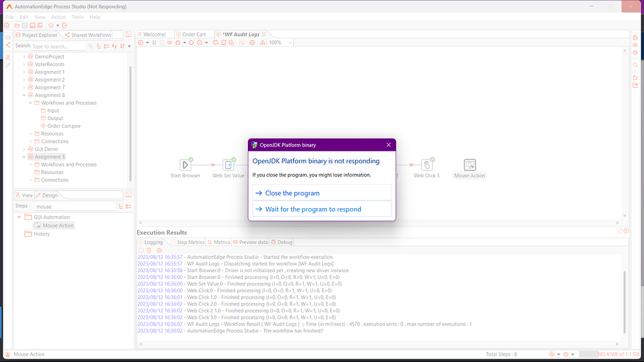This screenshot has height=362, width=644.
Task: Run the workflow with the play icon
Action: (140, 43)
